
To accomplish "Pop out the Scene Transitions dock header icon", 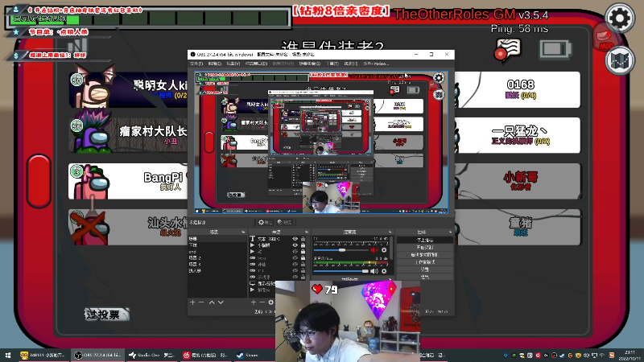I will [x=390, y=279].
